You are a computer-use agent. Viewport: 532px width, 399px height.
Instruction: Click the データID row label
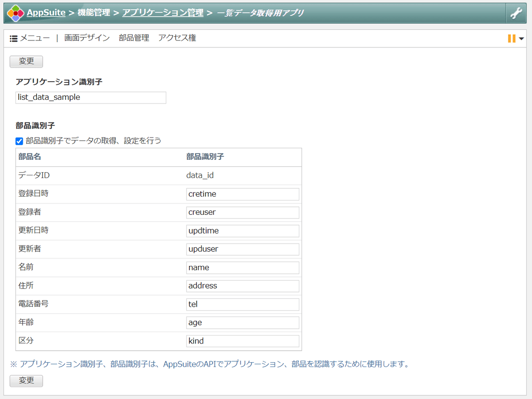pyautogui.click(x=34, y=175)
